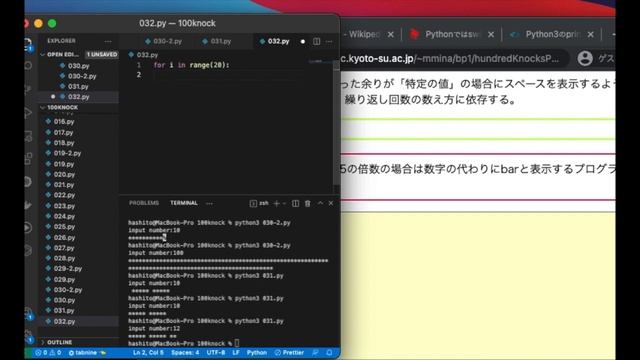Select the TERMINAL panel tab
The height and width of the screenshot is (360, 640).
tap(184, 203)
